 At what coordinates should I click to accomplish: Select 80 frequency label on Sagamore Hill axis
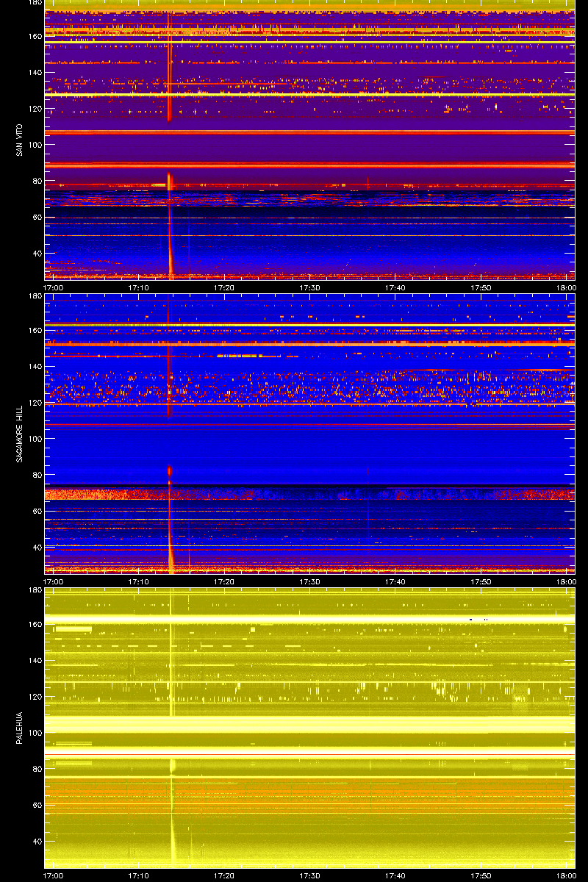click(37, 475)
